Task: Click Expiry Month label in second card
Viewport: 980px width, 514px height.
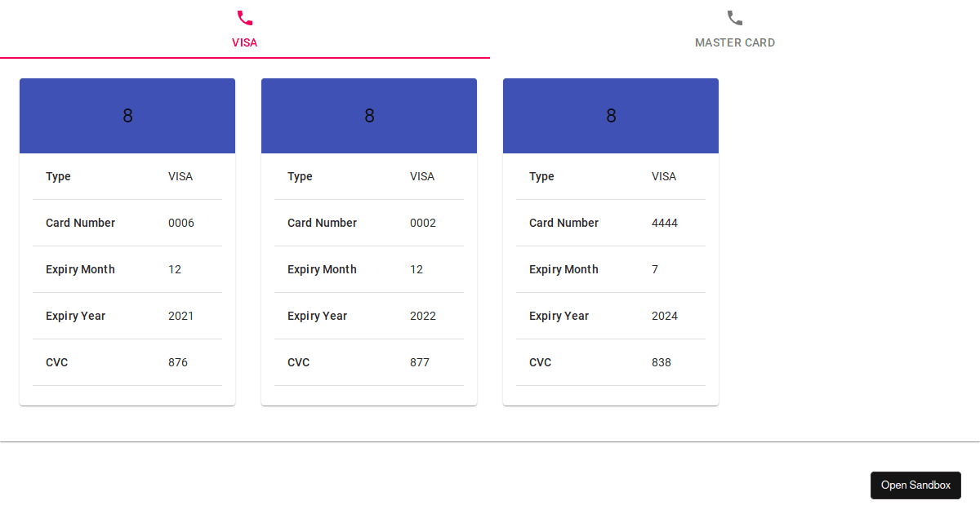Action: [x=322, y=269]
